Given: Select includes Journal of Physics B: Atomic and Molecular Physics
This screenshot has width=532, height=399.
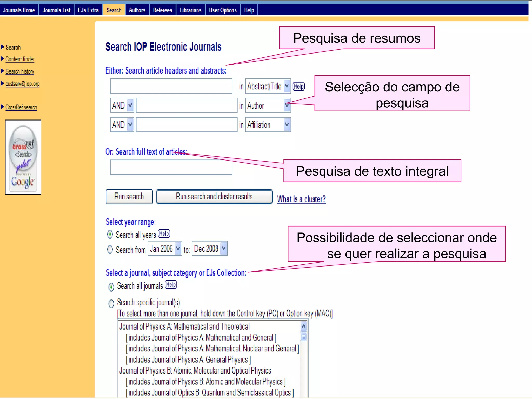Looking at the screenshot, I should pyautogui.click(x=206, y=382).
